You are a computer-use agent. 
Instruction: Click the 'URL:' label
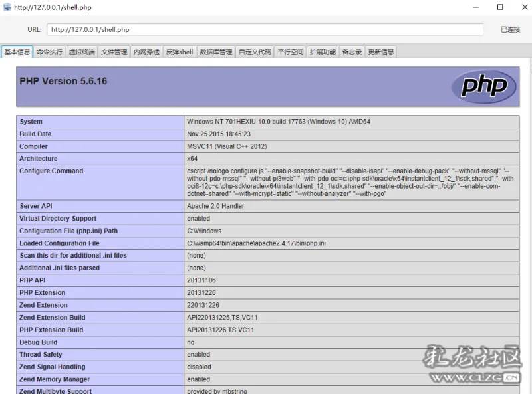[35, 29]
